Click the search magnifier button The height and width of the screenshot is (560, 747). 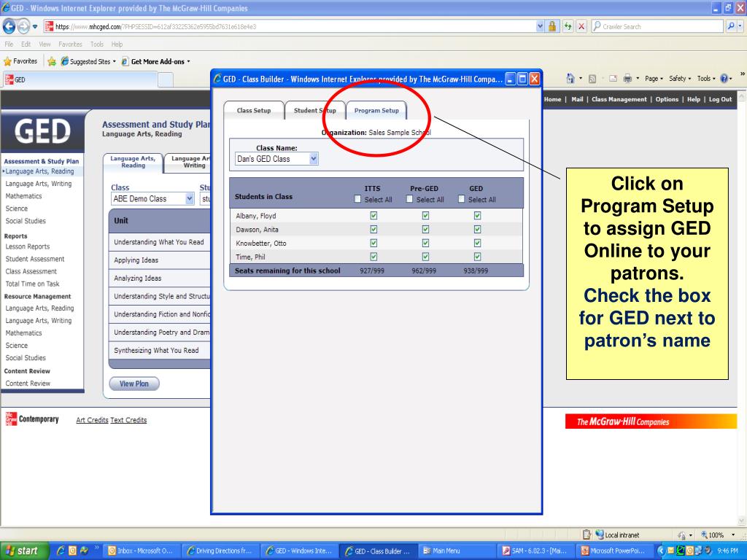pos(731,26)
